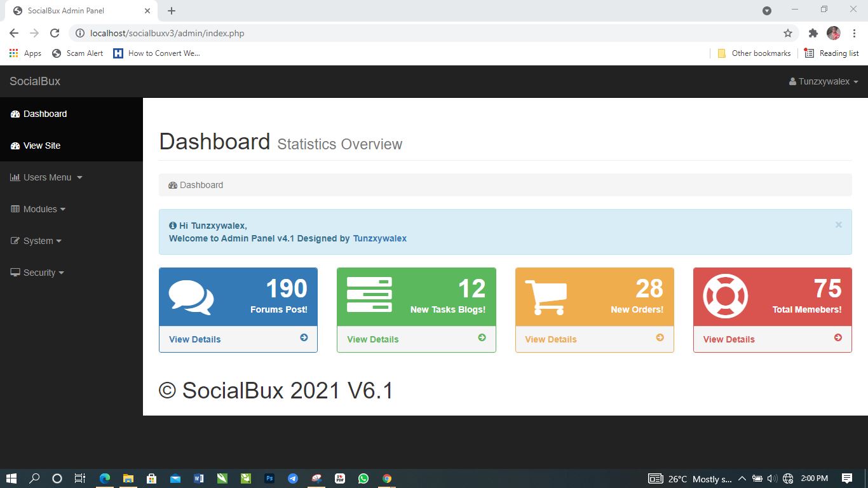Screen dimensions: 868x488
Task: Dismiss the welcome alert banner
Action: [x=838, y=225]
